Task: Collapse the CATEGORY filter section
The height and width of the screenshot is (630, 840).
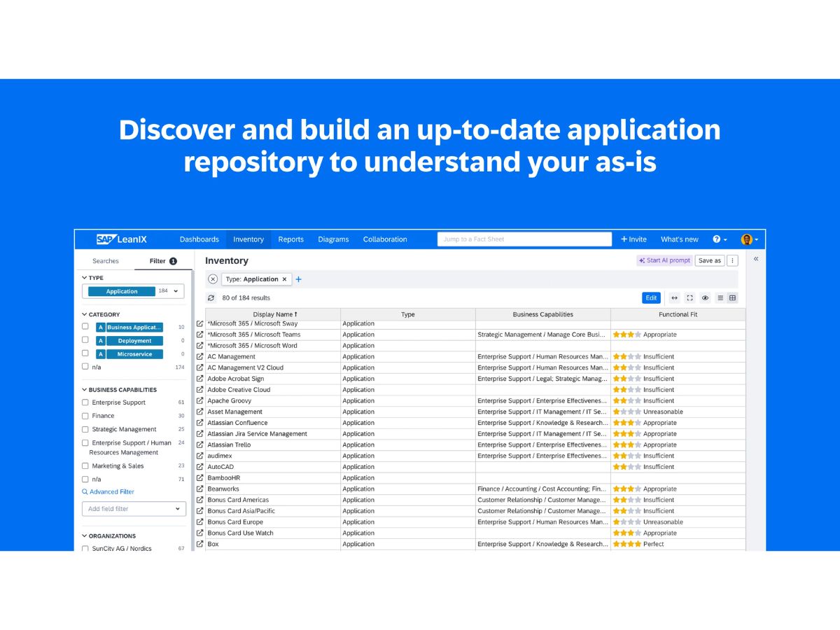Action: (x=85, y=315)
